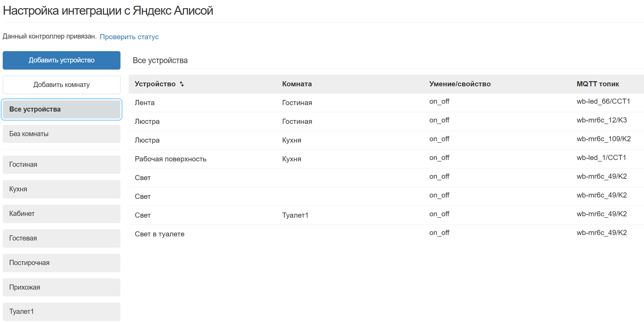Click the Добавить устройство button
Screen dimensions: 644x322
pyautogui.click(x=61, y=60)
